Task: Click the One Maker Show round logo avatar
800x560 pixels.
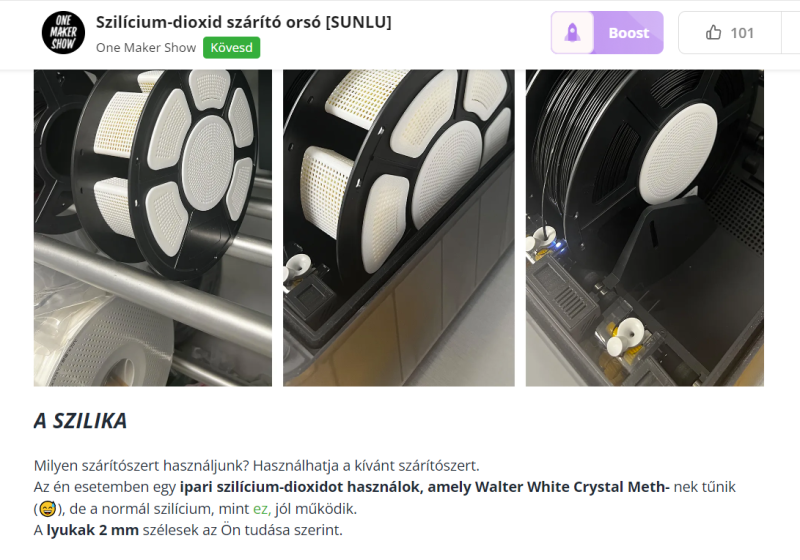Action: [x=63, y=33]
